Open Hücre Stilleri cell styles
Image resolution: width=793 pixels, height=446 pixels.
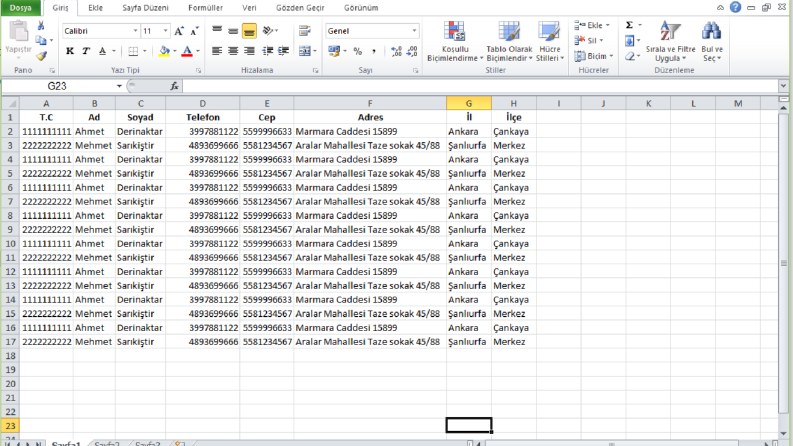pyautogui.click(x=549, y=41)
